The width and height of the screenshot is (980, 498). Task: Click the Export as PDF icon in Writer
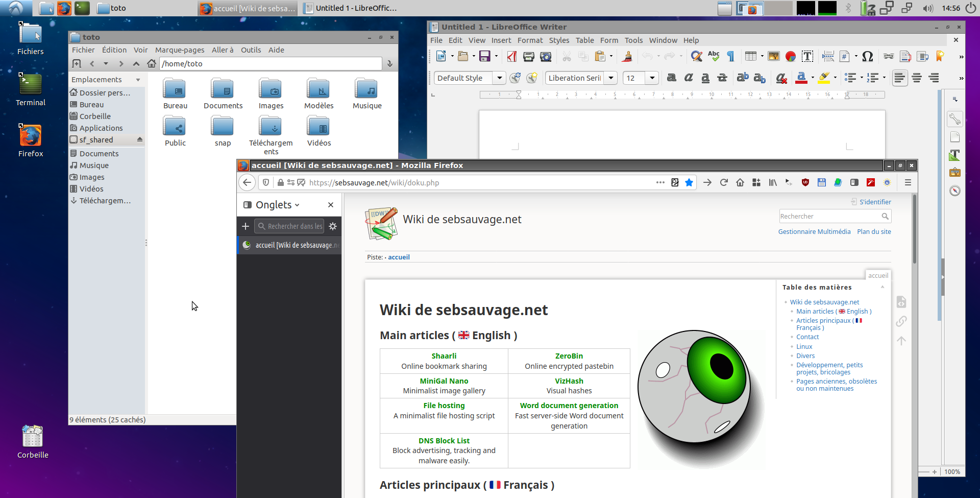click(x=511, y=57)
